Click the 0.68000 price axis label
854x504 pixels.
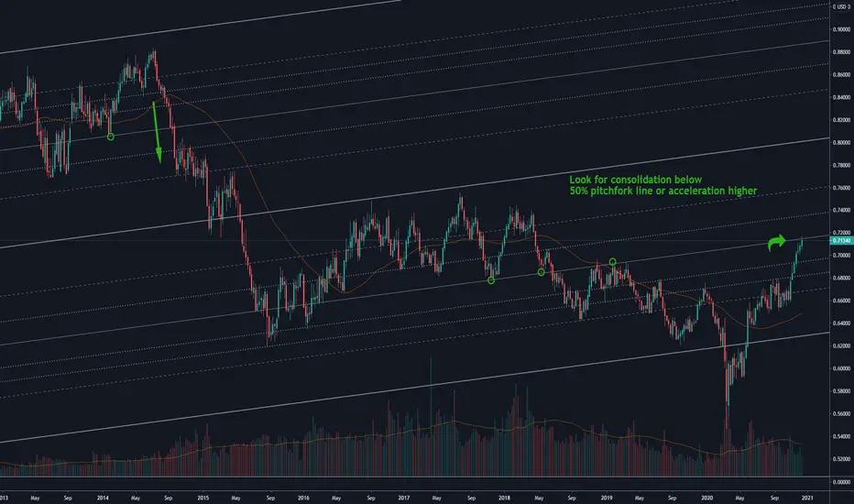[x=841, y=278]
